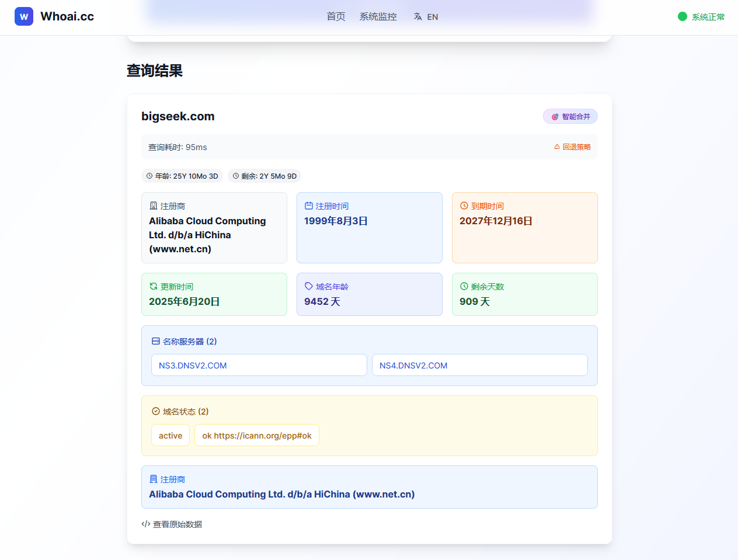The height and width of the screenshot is (560, 738).
Task: Click the 年龄: 25Y 10Mo 3D chip
Action: (182, 176)
